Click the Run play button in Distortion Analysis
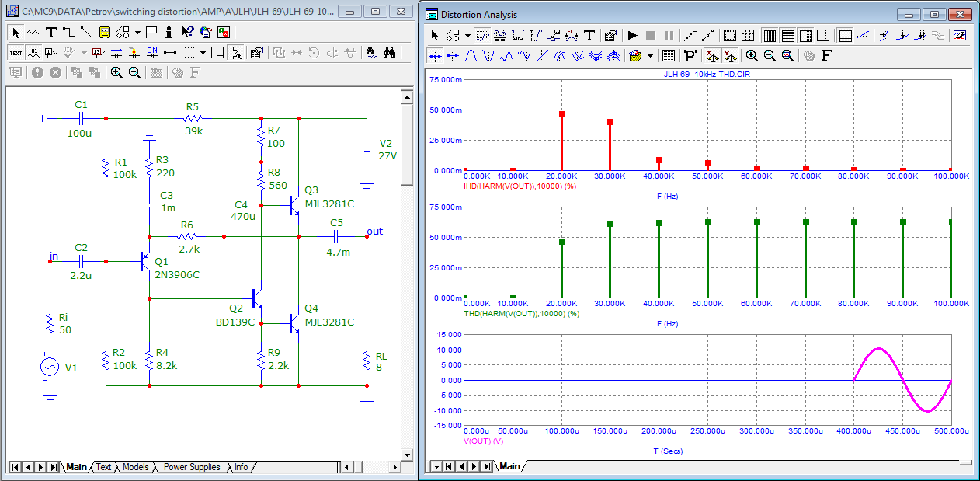Screen dimensions: 980x481 (x=632, y=36)
